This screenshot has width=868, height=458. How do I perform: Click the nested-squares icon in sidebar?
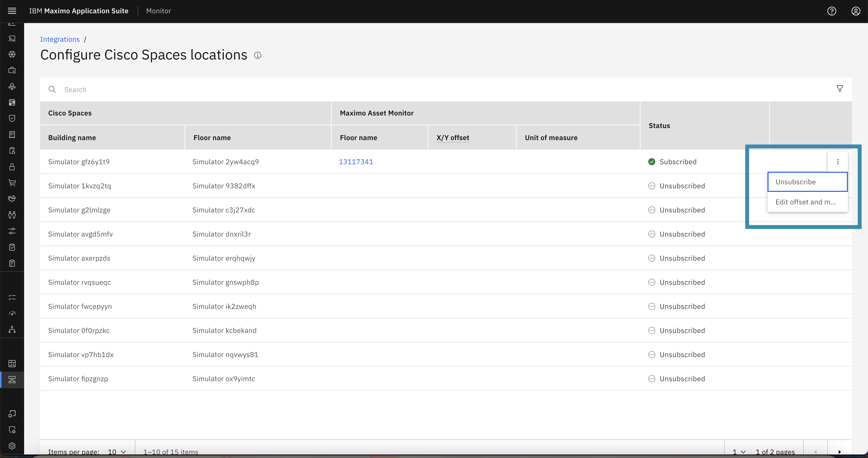pos(12,414)
